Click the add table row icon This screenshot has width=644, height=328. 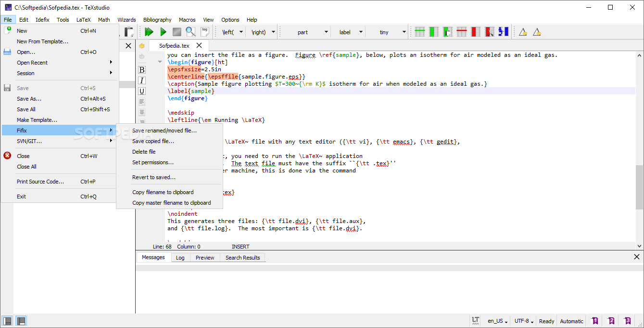(420, 32)
